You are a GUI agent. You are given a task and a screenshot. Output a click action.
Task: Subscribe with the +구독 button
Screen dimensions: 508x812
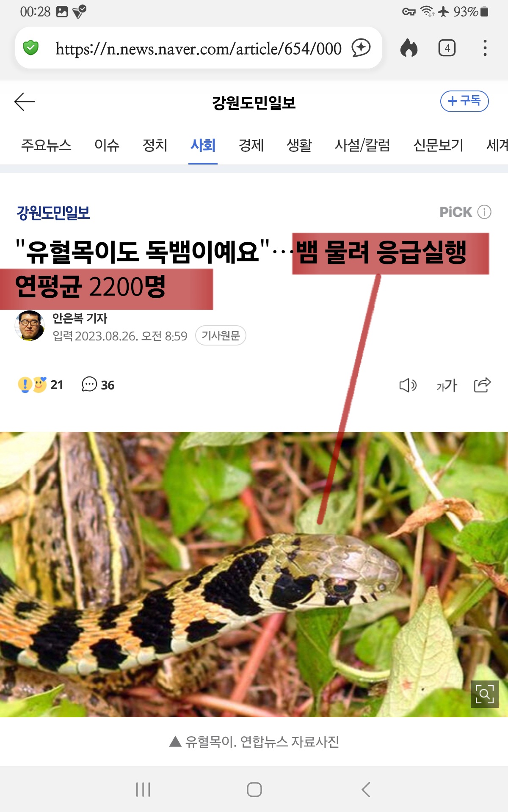(464, 101)
